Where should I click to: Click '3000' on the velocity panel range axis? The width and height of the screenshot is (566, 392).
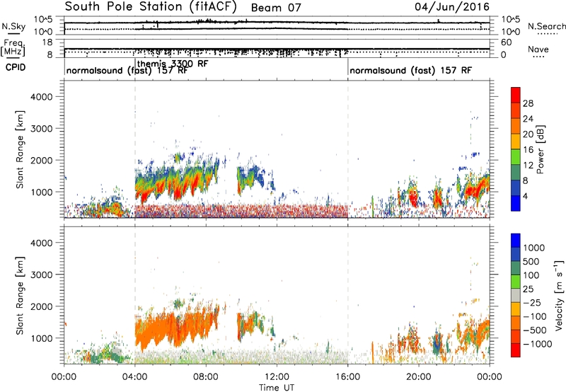41,275
